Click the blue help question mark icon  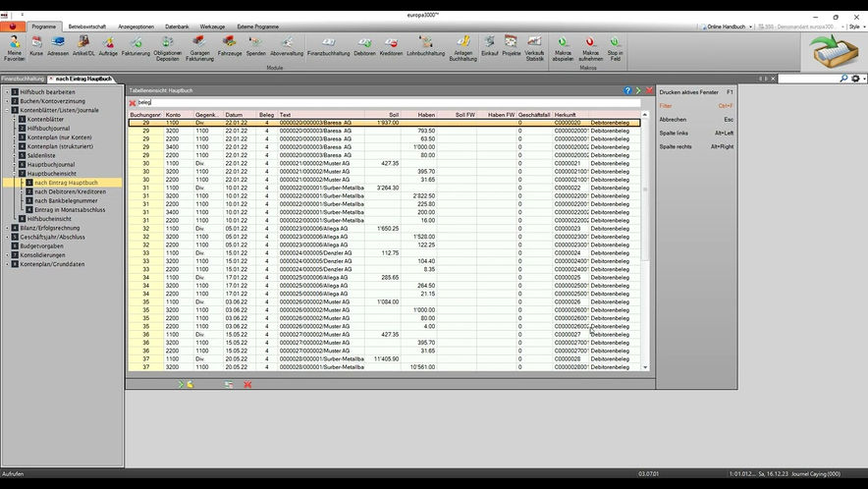(627, 90)
